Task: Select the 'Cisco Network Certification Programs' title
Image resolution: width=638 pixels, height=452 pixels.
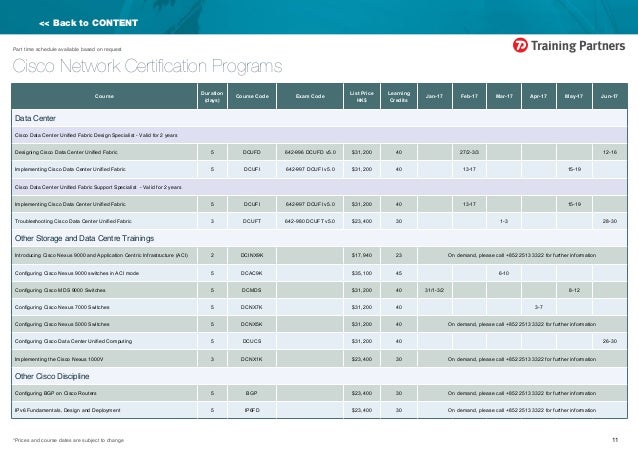Action: [x=147, y=66]
